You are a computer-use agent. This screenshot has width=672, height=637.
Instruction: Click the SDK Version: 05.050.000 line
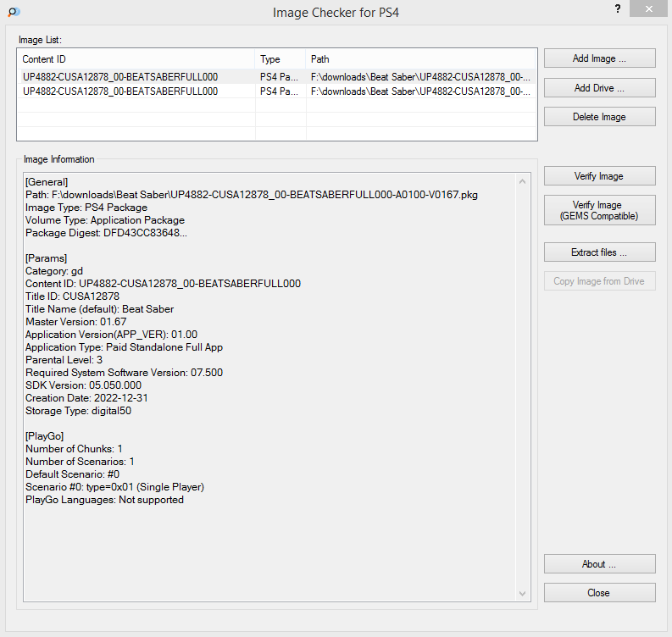click(x=83, y=385)
